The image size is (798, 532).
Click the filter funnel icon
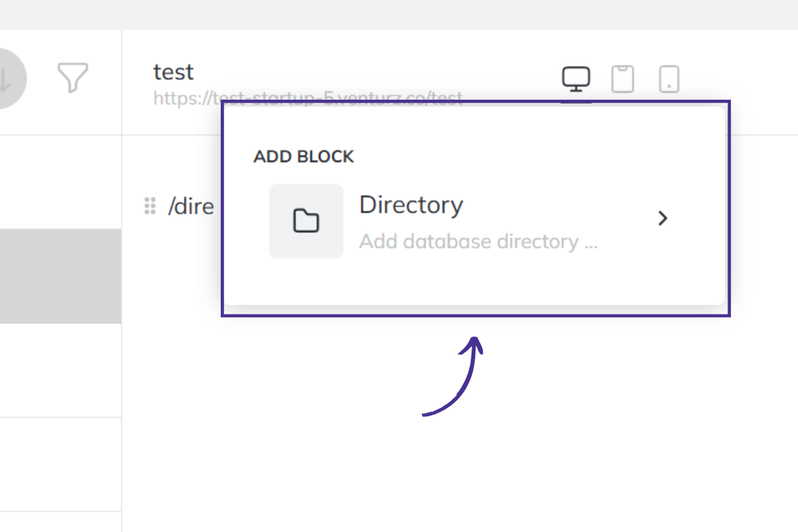coord(72,78)
